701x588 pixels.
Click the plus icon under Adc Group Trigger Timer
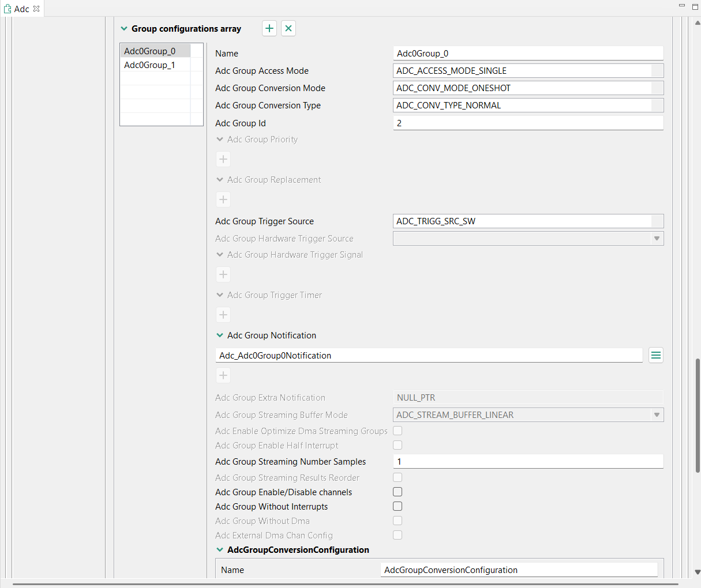(x=223, y=315)
